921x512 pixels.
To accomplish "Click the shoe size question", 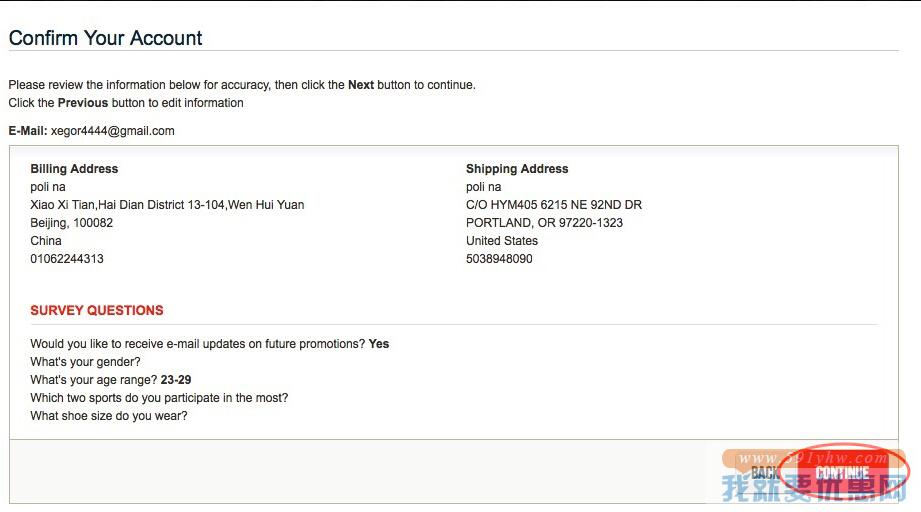I will coord(109,416).
